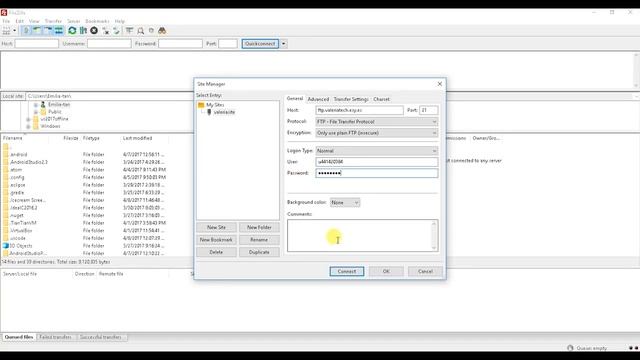Open the Encryption dropdown
Screen dimensions: 640x360
(376, 133)
